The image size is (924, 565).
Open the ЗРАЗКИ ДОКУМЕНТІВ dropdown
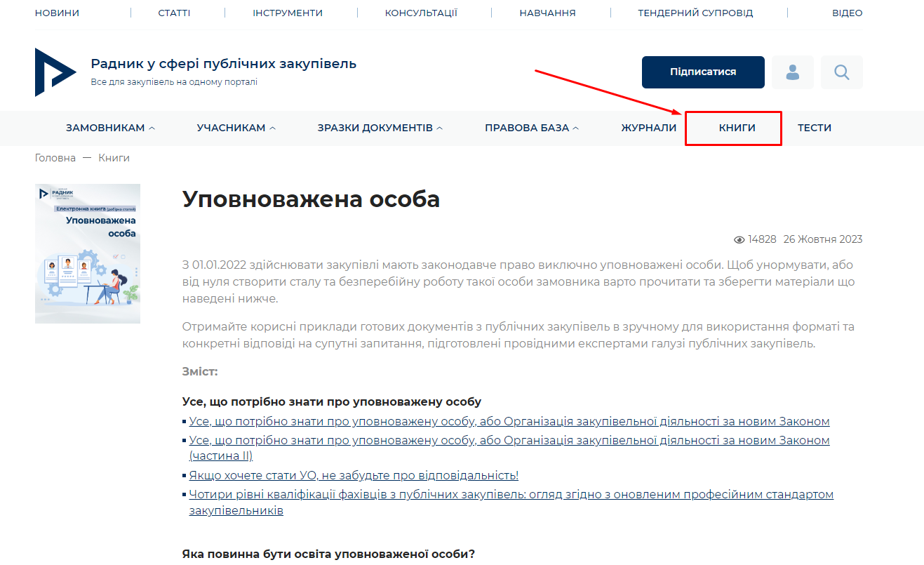coord(380,128)
